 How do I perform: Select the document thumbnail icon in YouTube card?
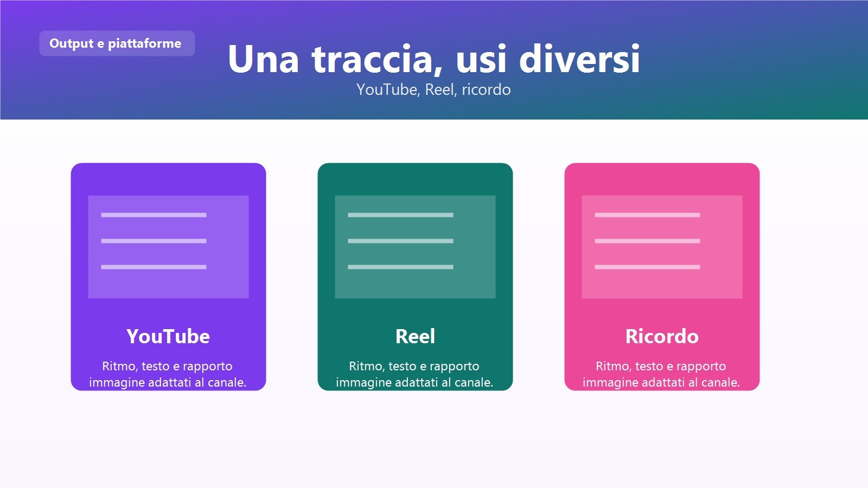(x=168, y=247)
